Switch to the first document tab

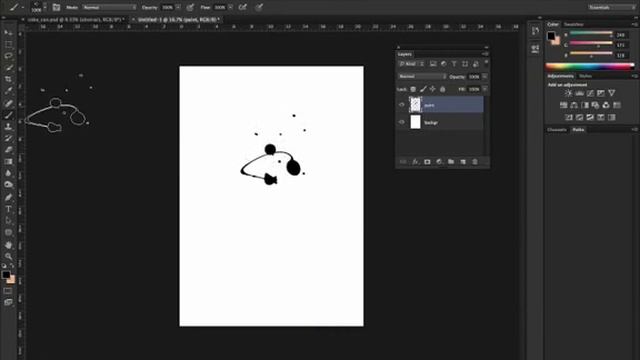(76, 19)
